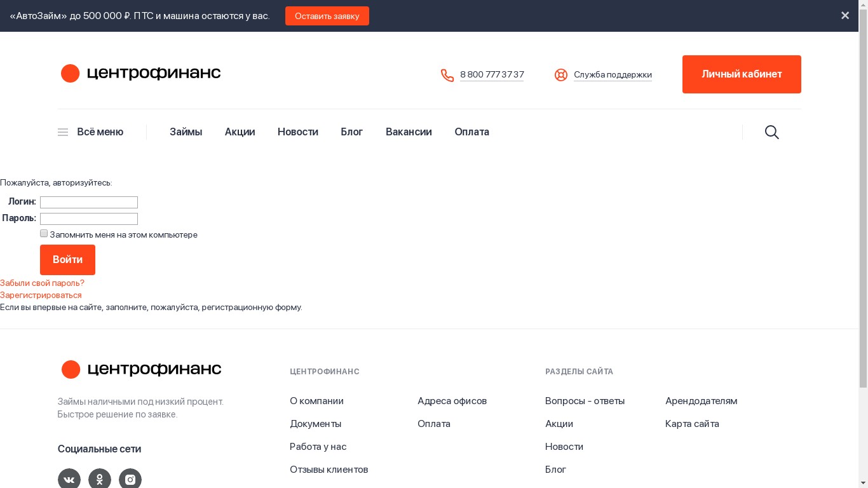
Task: Enable 'Запомнить меня на этом компьютере' checkbox
Action: click(44, 234)
